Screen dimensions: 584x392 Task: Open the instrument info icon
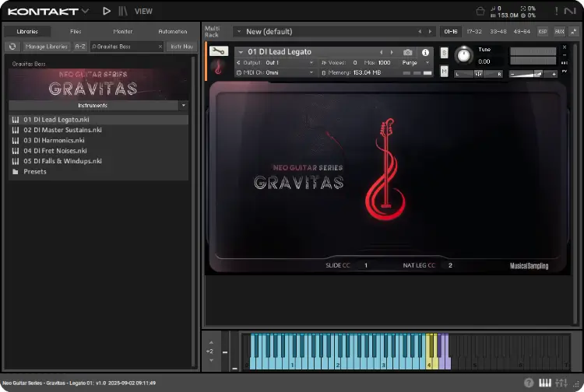(426, 52)
